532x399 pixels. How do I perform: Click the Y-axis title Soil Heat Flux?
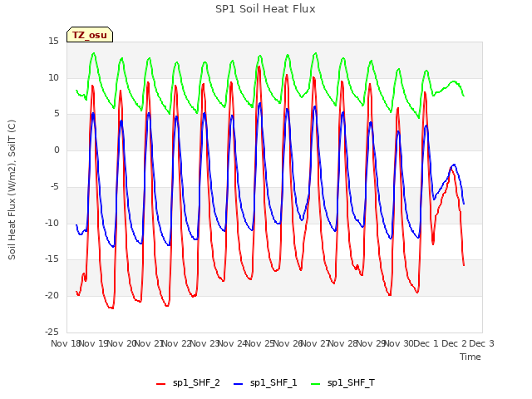12,190
